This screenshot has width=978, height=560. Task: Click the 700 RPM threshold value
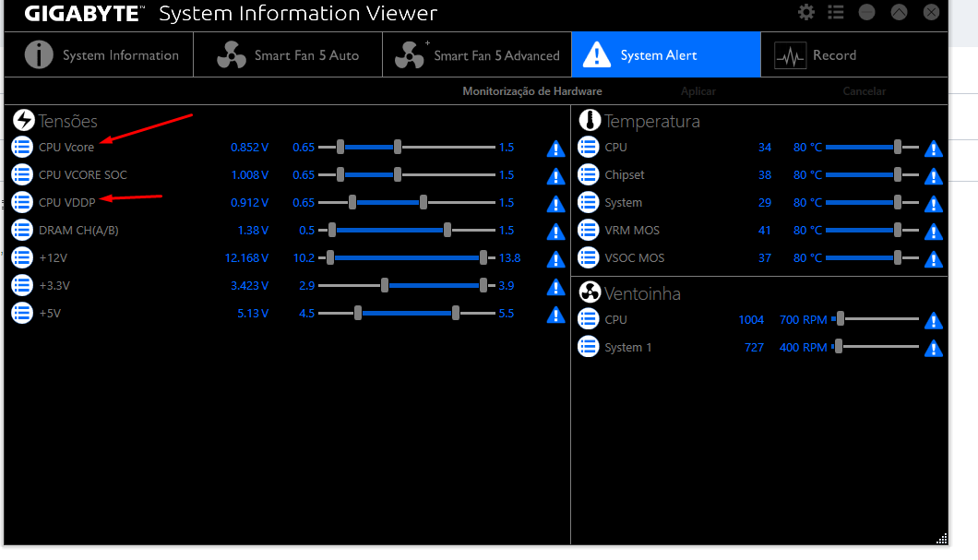(803, 319)
